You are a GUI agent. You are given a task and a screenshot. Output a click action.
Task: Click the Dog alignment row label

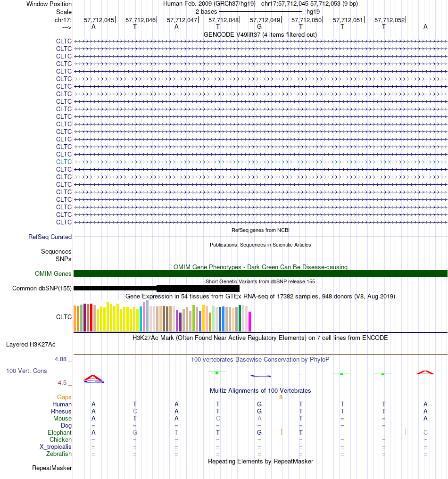tap(66, 425)
